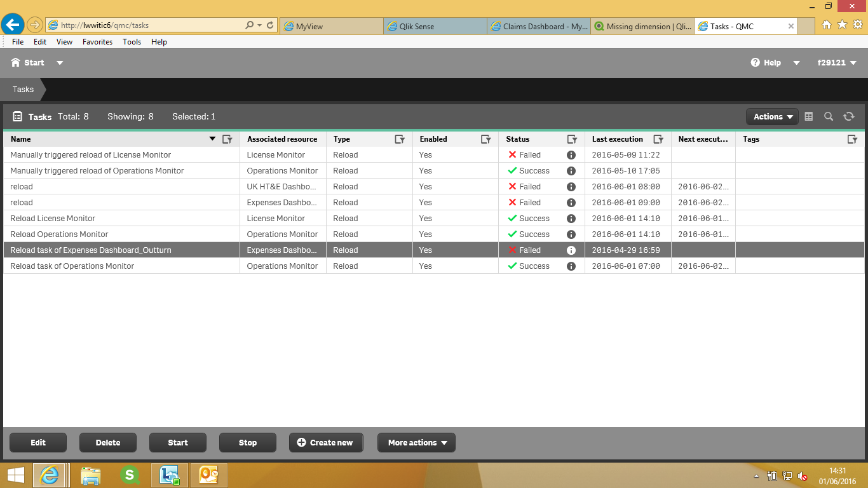Image resolution: width=868 pixels, height=488 pixels.
Task: Expand the Start navigation dropdown arrow
Action: (60, 63)
